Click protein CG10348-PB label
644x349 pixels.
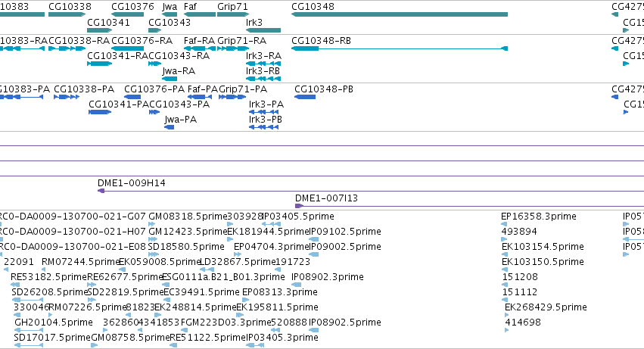[324, 89]
